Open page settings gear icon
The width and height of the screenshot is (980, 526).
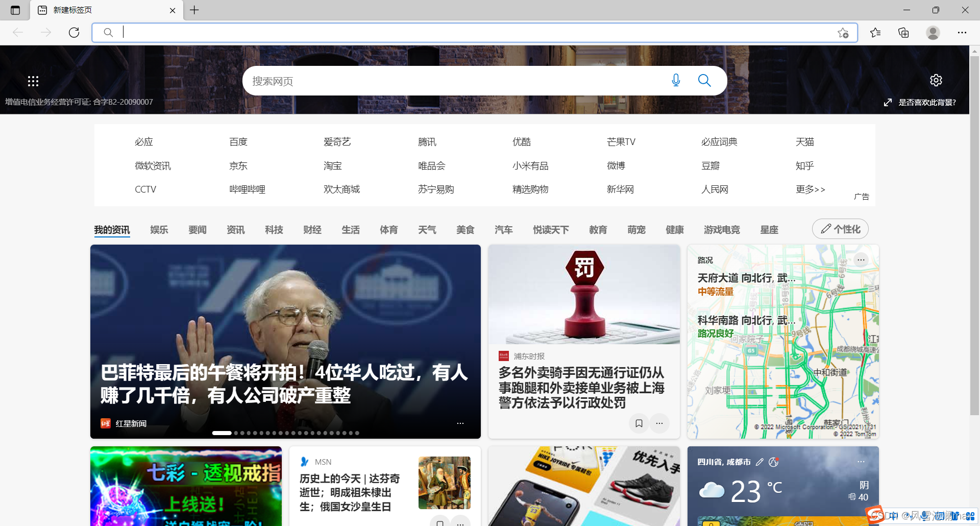tap(936, 80)
